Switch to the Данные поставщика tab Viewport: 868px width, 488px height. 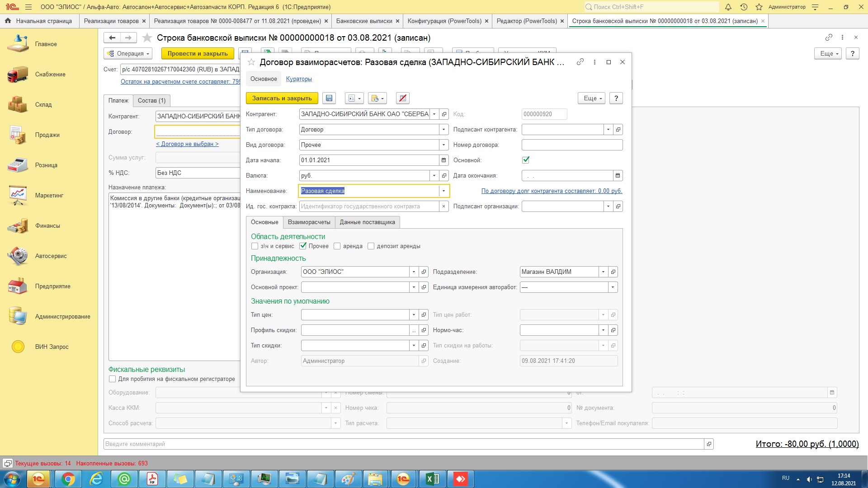tap(367, 222)
